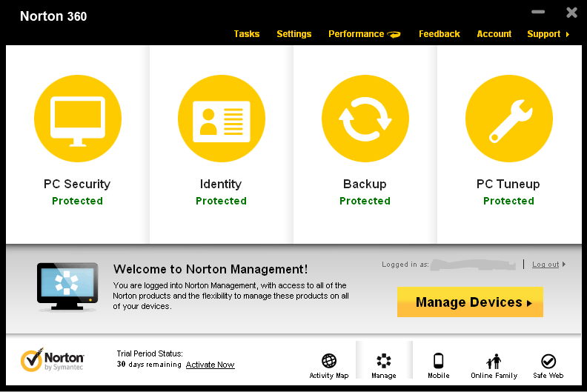Click the Manage Devices button
Image resolution: width=587 pixels, height=392 pixels.
[470, 302]
